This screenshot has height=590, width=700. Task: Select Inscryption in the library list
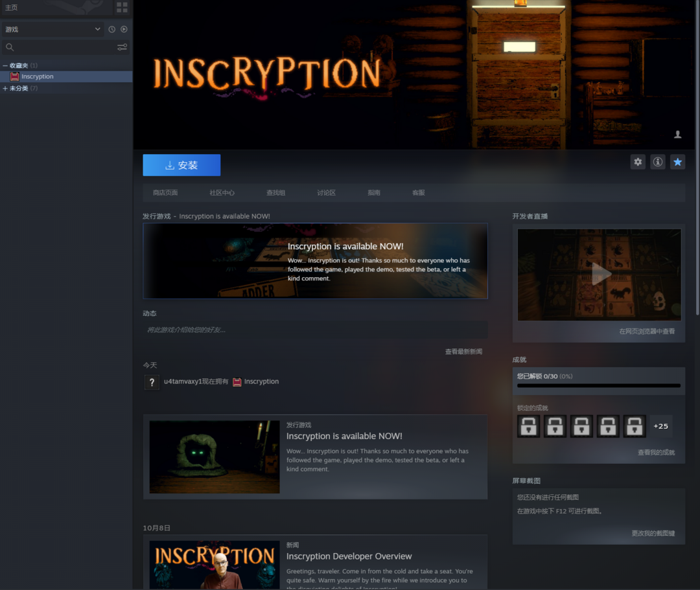(37, 77)
